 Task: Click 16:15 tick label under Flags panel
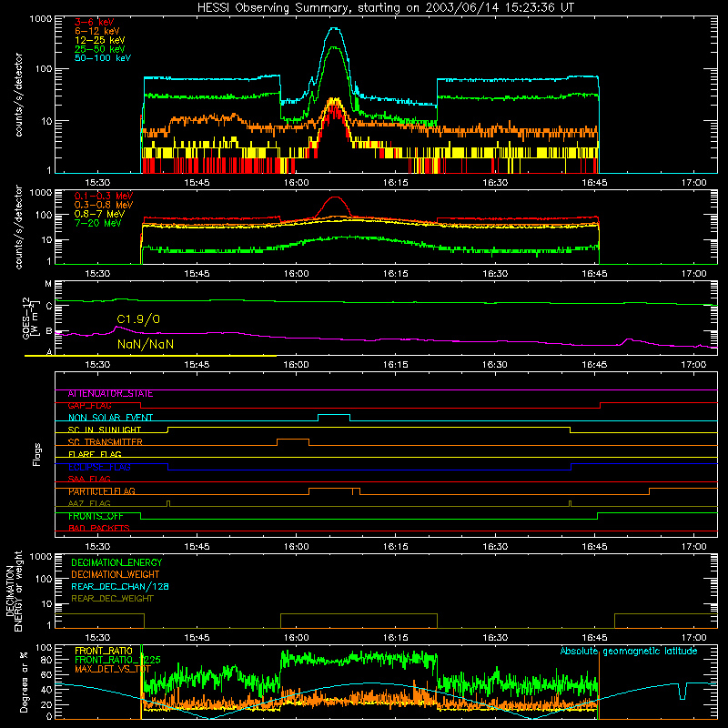[x=396, y=547]
